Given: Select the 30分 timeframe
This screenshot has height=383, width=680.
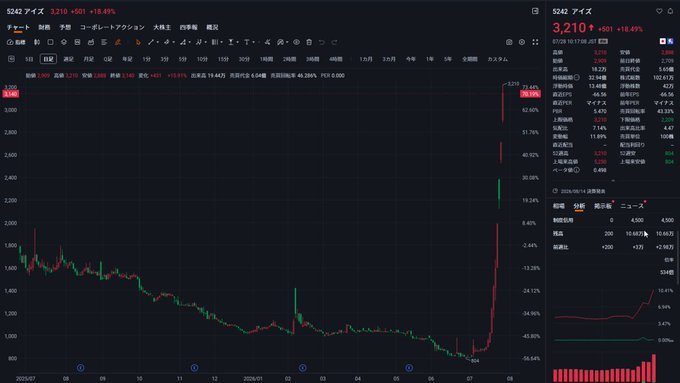Looking at the screenshot, I should pos(244,59).
